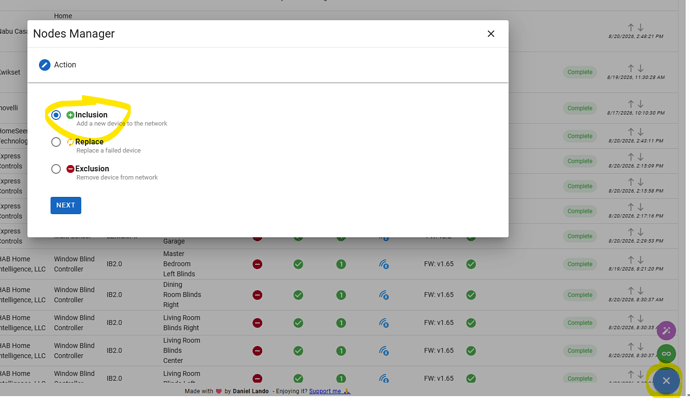Click the purple magic wand floating button
The width and height of the screenshot is (690, 398).
pyautogui.click(x=666, y=331)
